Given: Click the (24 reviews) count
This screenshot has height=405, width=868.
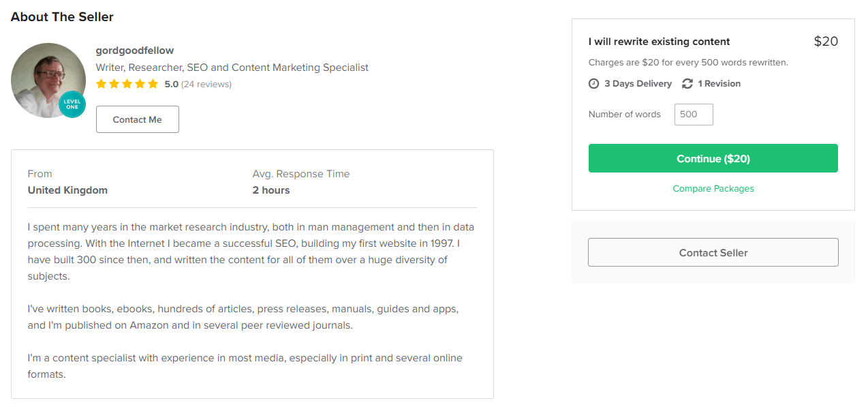Looking at the screenshot, I should (206, 85).
